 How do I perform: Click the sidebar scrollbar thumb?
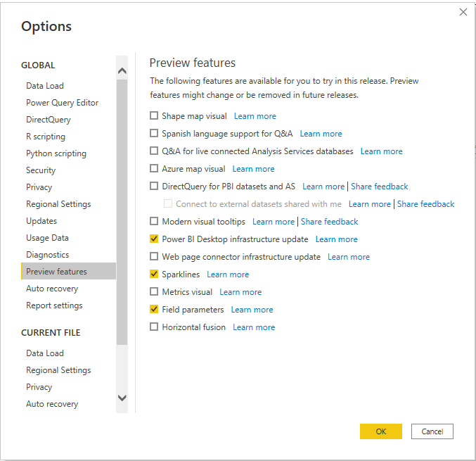coord(122,212)
